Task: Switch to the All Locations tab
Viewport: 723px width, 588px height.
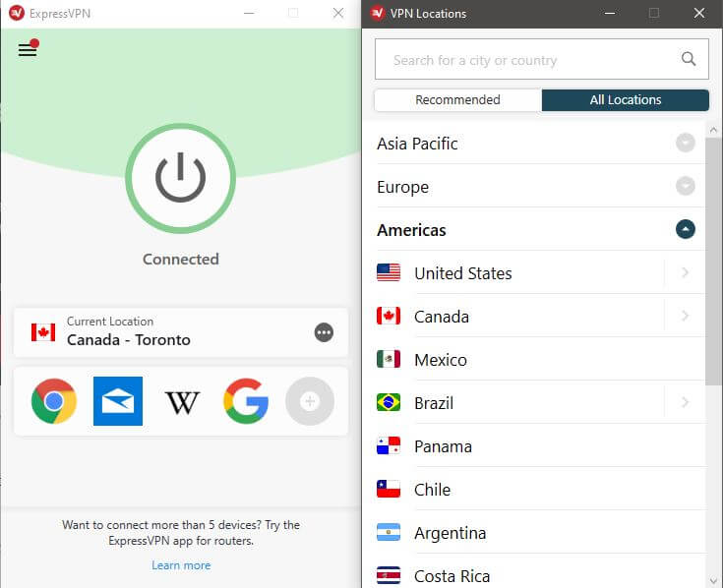Action: click(x=626, y=100)
